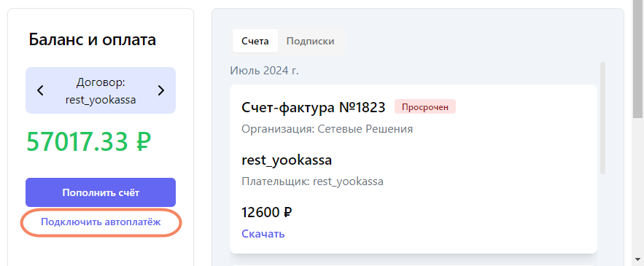Switch to next contract with right chevron

click(161, 90)
